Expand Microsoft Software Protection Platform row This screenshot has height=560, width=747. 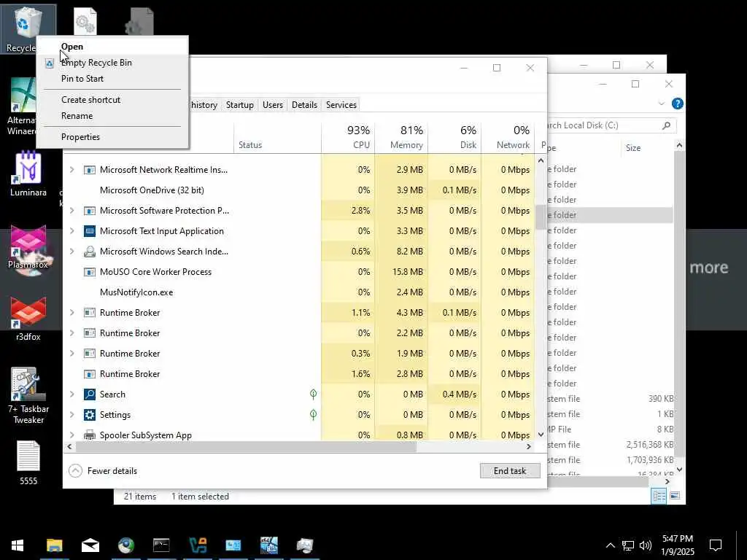[72, 211]
